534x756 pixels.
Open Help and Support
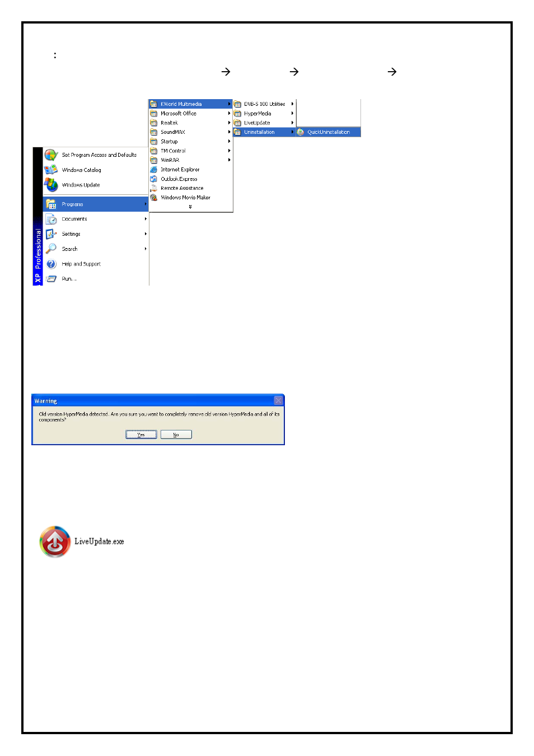point(96,264)
